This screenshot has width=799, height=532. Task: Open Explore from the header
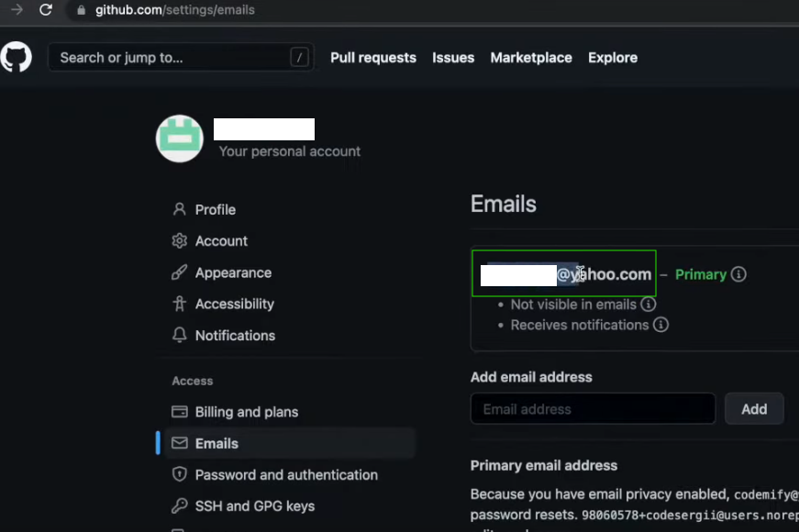[613, 58]
